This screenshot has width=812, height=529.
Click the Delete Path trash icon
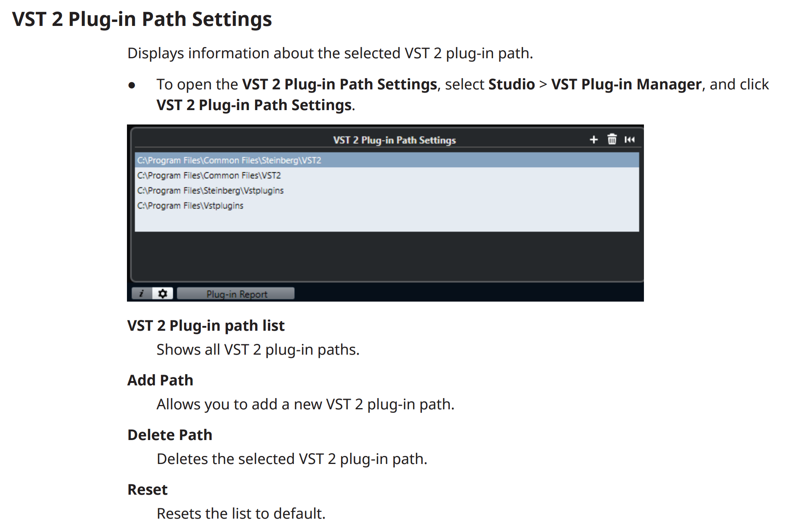coord(612,139)
